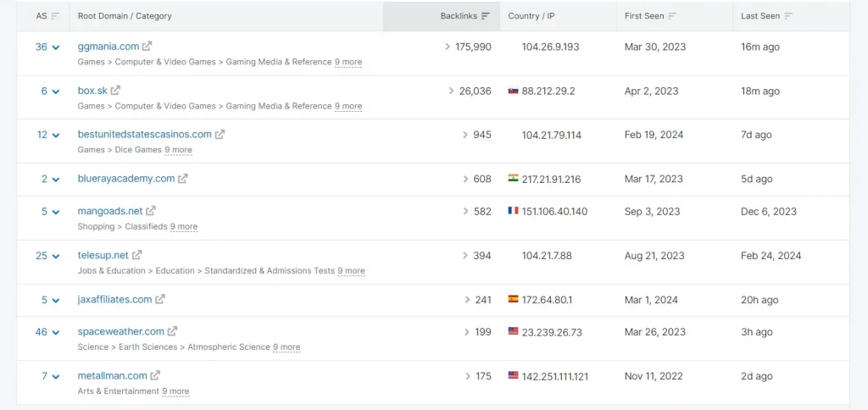Expand AS score 25 chevron for telesup.net
Screen dimensions: 868x410
(x=55, y=257)
